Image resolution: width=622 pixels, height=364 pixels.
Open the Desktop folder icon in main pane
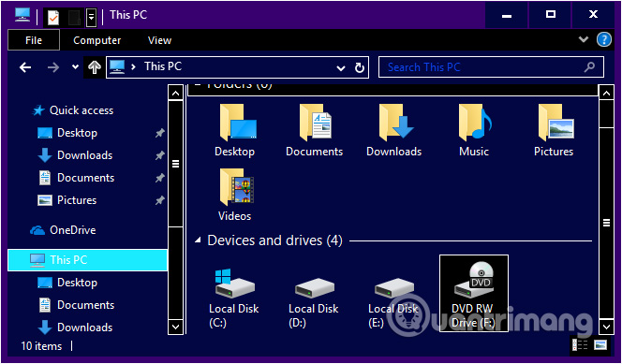pos(236,130)
